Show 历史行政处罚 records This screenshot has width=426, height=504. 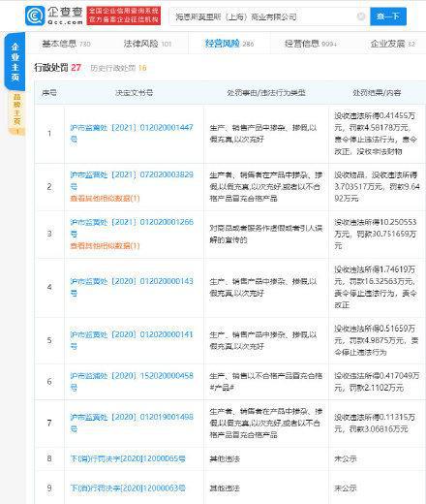pos(118,68)
